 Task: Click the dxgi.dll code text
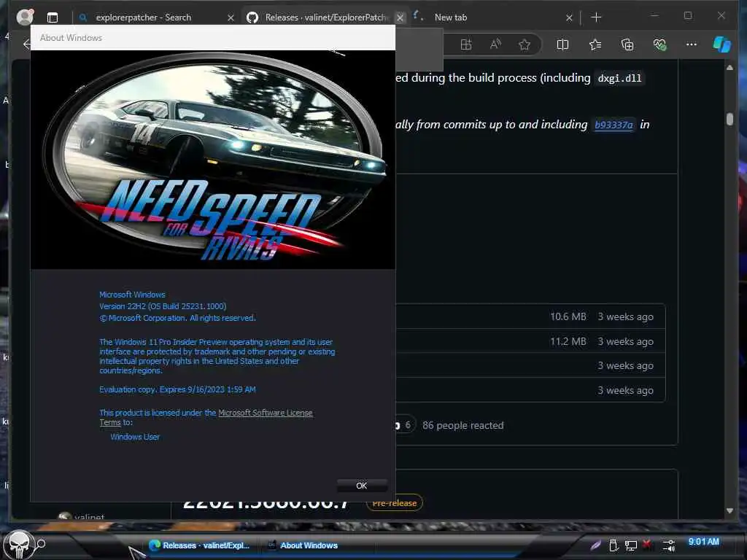[x=619, y=78]
